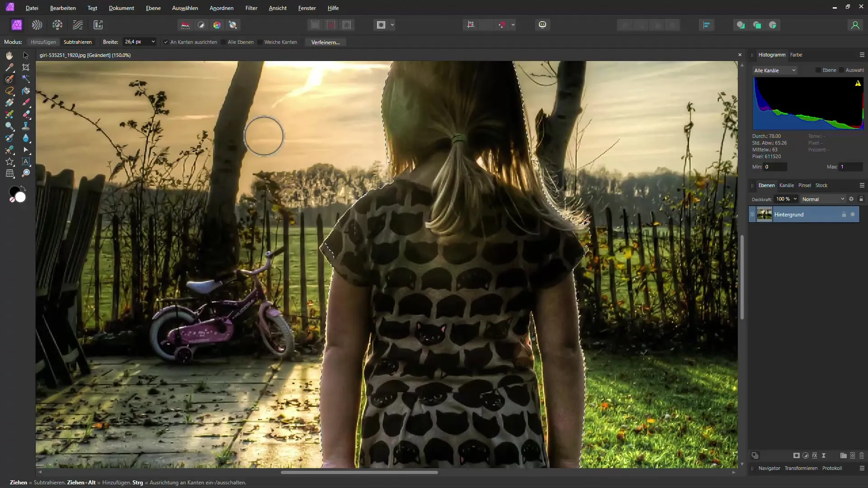Select the Selection Brush tool
Image resolution: width=868 pixels, height=488 pixels.
pos(9,79)
